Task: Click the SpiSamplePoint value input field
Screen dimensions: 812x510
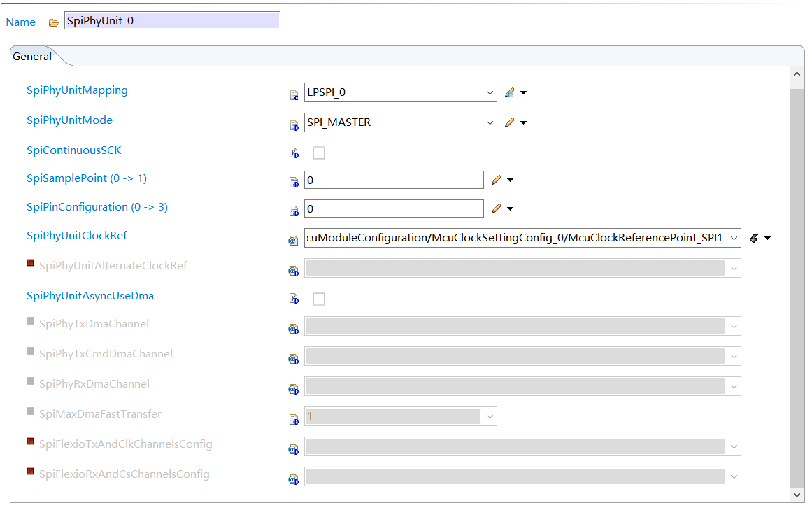Action: (393, 180)
